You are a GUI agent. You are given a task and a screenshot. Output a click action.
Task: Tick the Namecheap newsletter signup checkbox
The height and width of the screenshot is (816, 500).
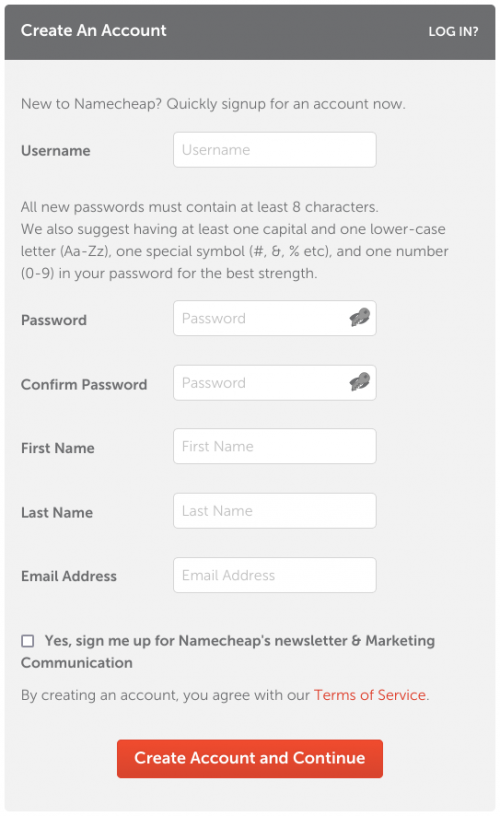(28, 641)
